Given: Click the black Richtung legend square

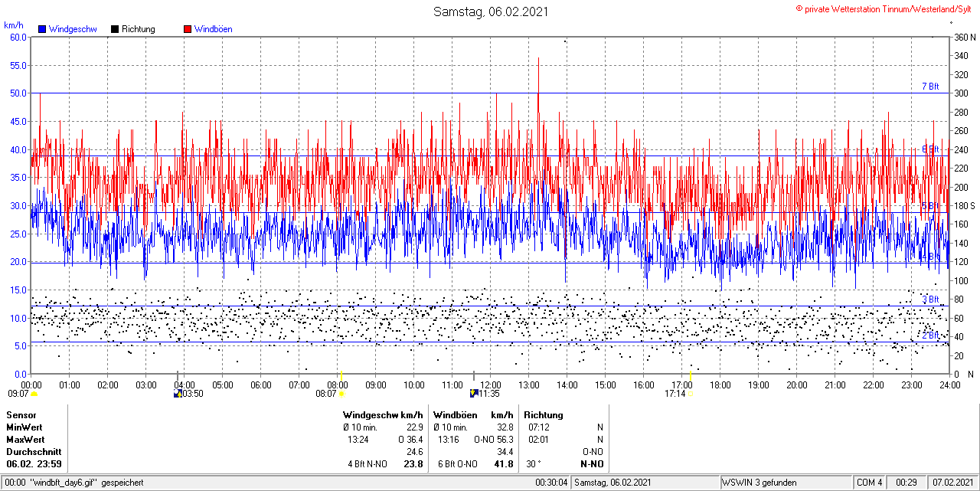Looking at the screenshot, I should (x=115, y=29).
